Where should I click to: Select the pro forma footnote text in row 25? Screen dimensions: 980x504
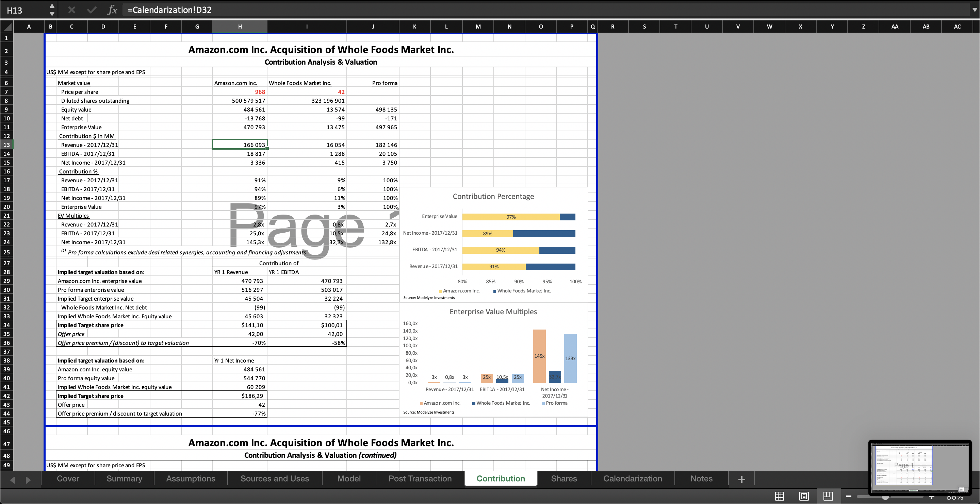coord(183,252)
